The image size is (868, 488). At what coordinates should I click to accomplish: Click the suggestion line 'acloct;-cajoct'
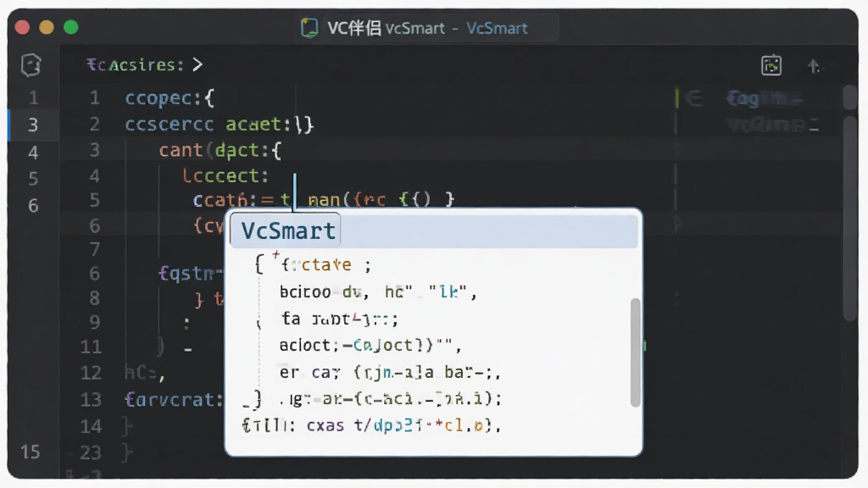pos(370,346)
